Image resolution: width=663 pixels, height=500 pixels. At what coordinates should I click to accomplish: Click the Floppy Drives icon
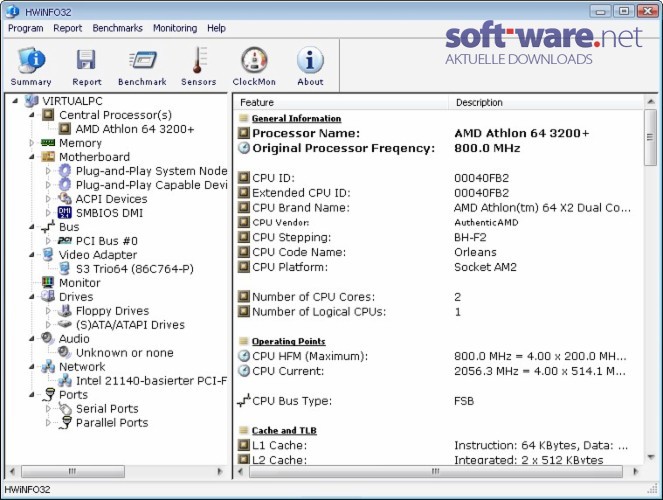[x=65, y=311]
